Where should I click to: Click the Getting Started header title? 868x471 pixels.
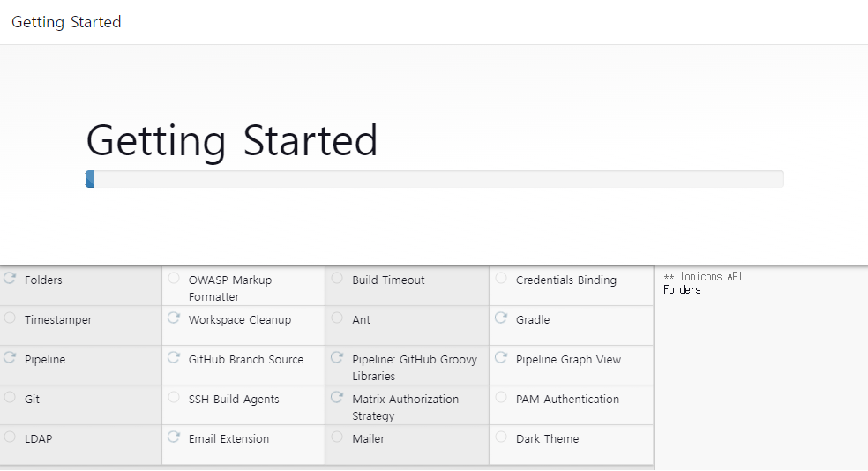click(66, 22)
